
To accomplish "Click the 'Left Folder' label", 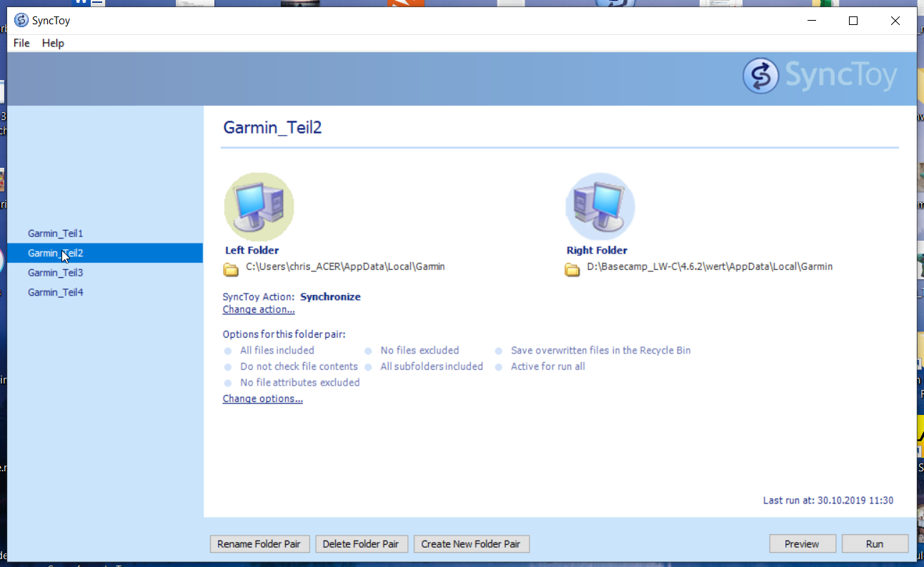I will click(252, 251).
